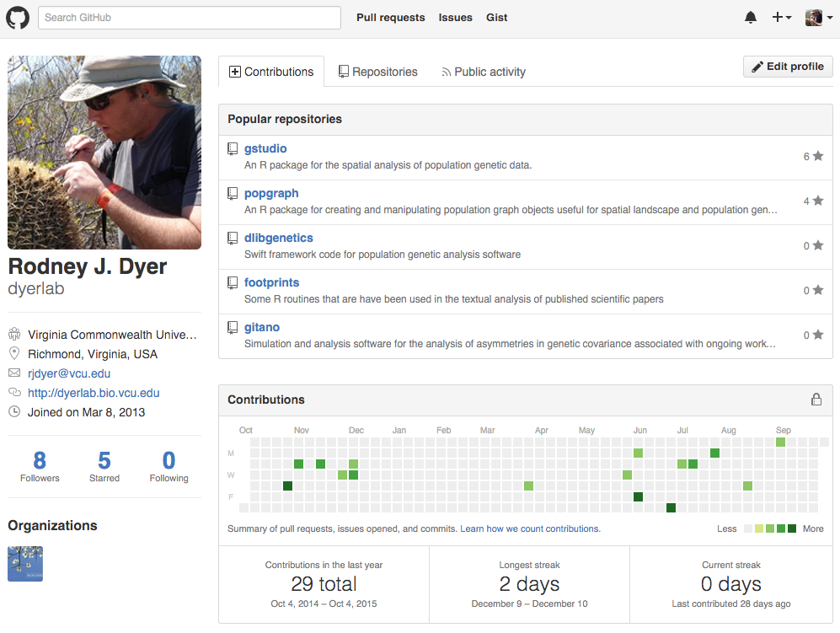Screen dimensions: 840x633
Task: Click the repo book icon beside popgraph
Action: coord(233,194)
